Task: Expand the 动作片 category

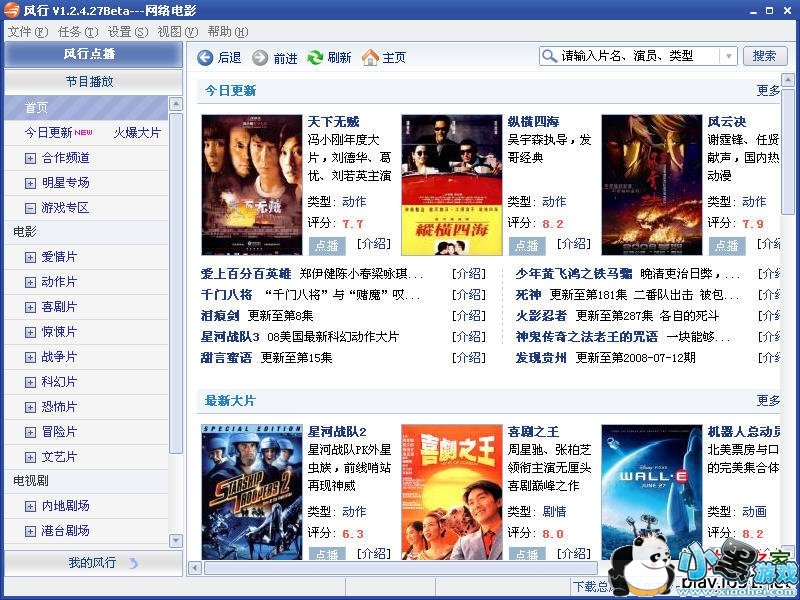Action: pyautogui.click(x=30, y=282)
